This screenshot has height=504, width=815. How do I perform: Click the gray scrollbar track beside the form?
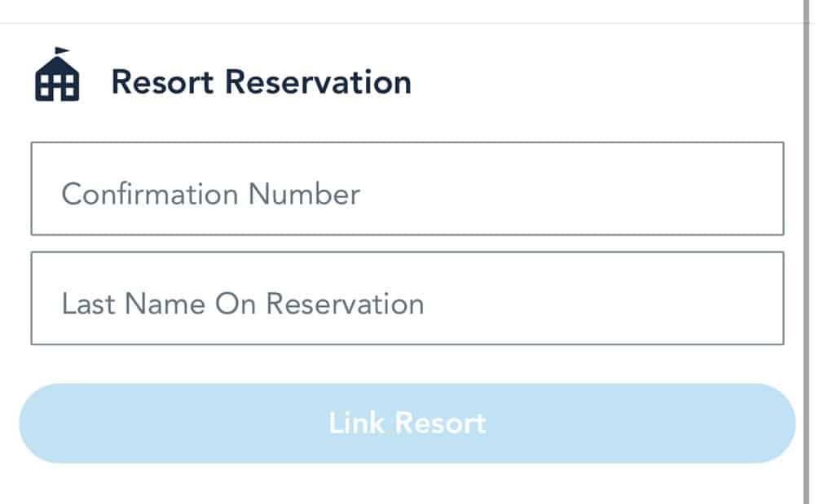coord(807,252)
